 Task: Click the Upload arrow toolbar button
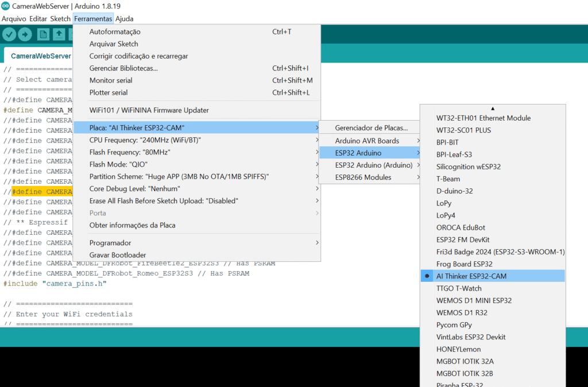click(25, 34)
